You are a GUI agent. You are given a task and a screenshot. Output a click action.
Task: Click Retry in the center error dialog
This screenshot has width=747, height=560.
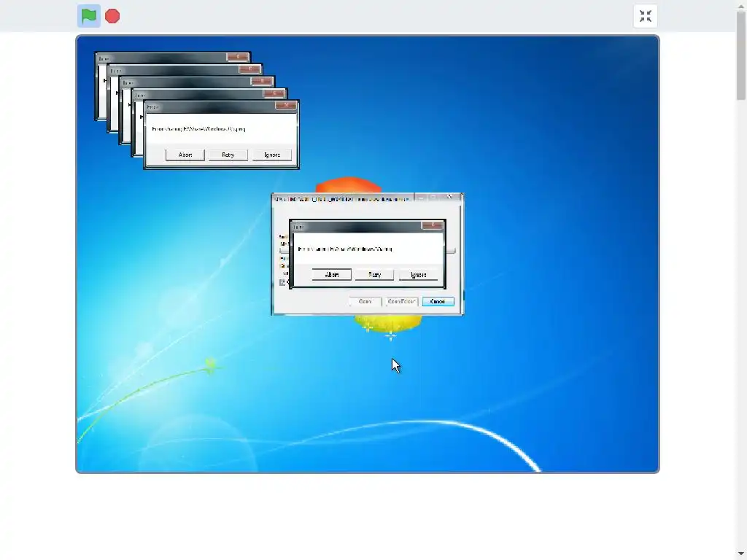tap(374, 275)
